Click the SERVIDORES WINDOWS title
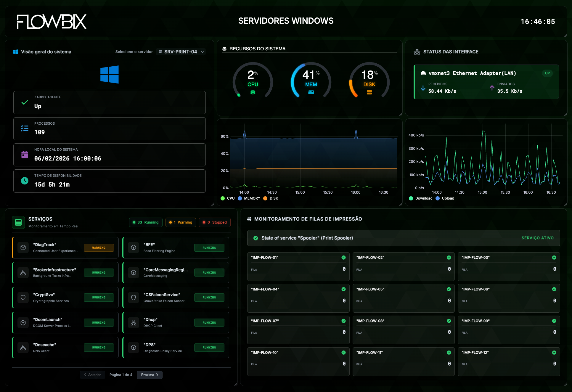572x392 pixels. [286, 21]
